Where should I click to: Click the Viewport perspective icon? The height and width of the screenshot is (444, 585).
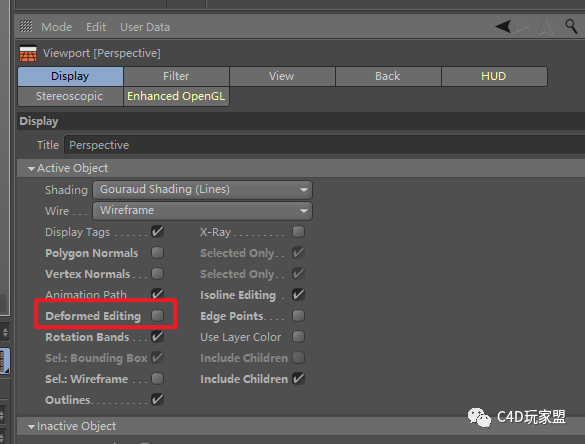[28, 53]
